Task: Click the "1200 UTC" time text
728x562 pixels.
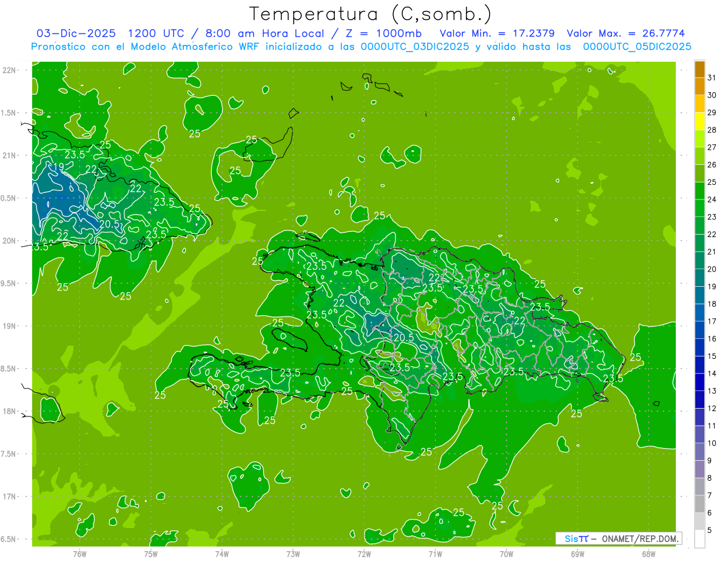Action: (156, 33)
